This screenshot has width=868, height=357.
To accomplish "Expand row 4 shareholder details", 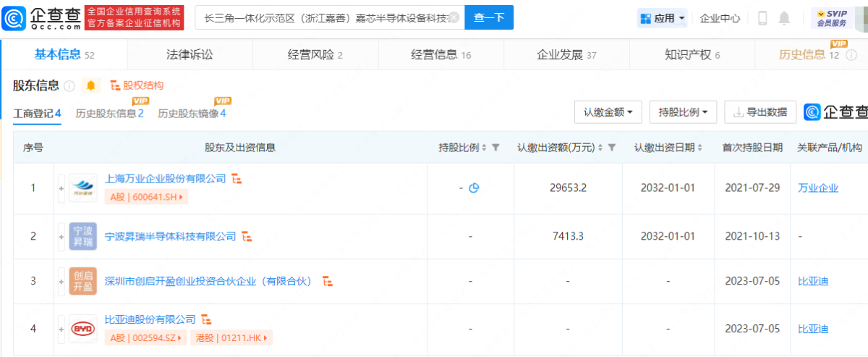I will 61,329.
